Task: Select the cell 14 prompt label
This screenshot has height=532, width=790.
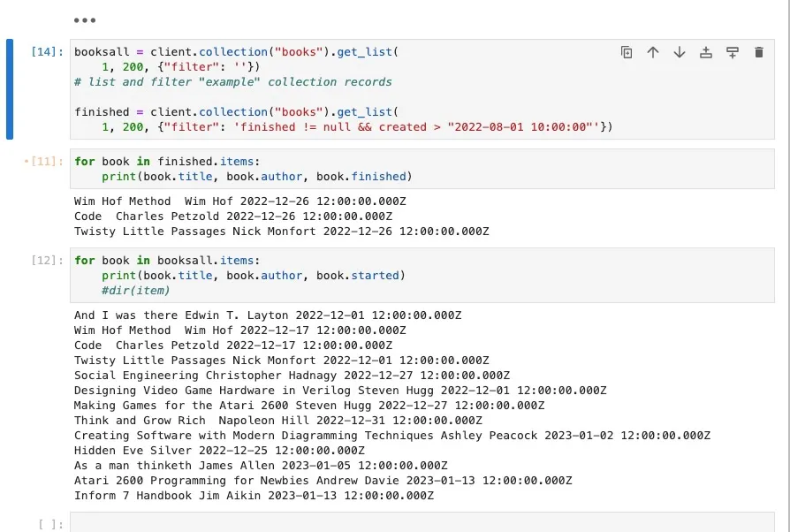Action: pyautogui.click(x=46, y=52)
